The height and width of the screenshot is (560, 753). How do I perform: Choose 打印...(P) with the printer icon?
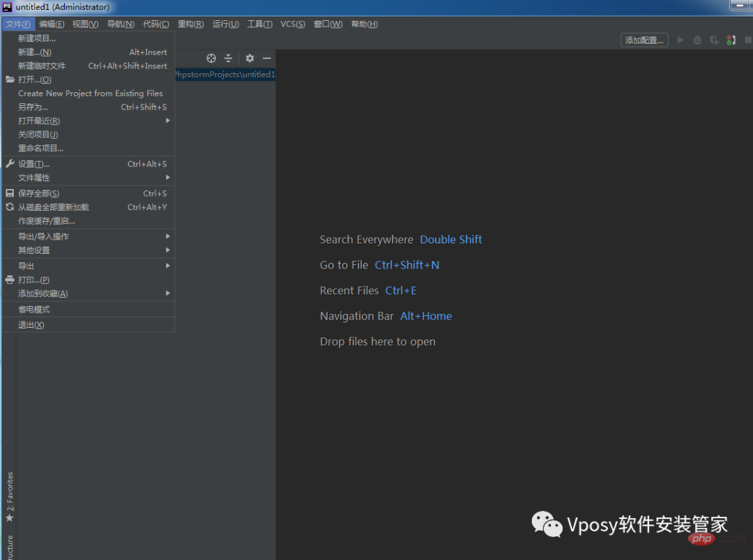coord(89,280)
